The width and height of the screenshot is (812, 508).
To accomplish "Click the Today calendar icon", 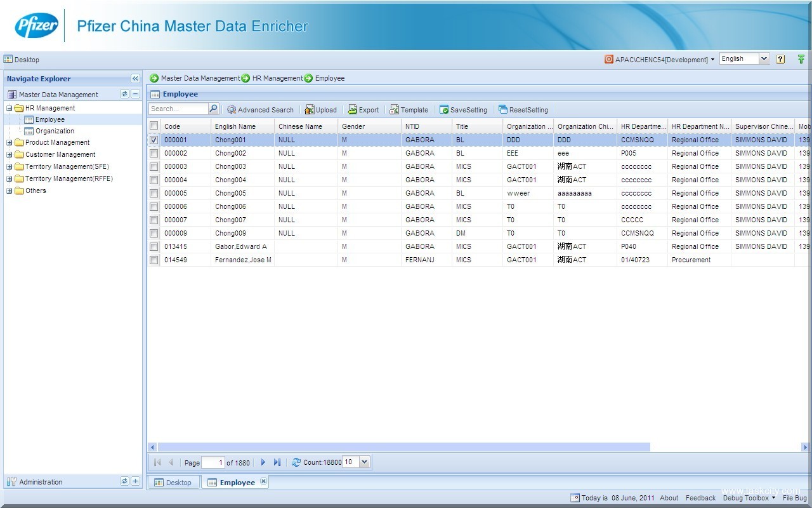I will coord(575,498).
